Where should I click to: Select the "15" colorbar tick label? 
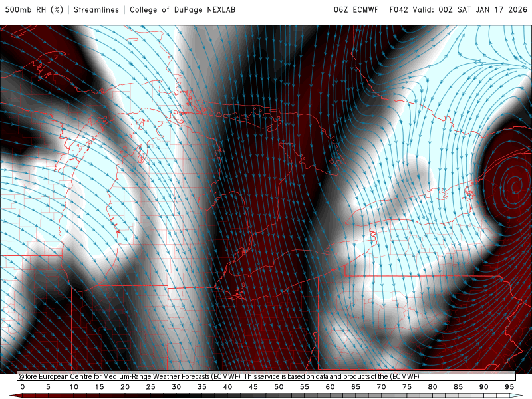99,387
